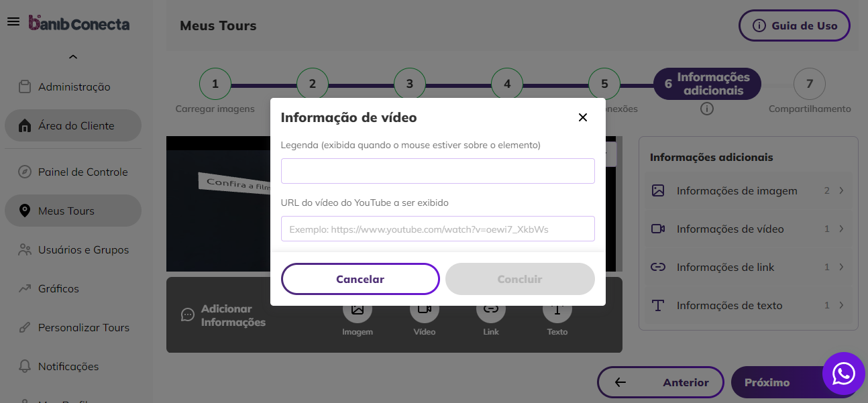Image resolution: width=868 pixels, height=403 pixels.
Task: Click the Informações adicionais panel heading
Action: [712, 157]
